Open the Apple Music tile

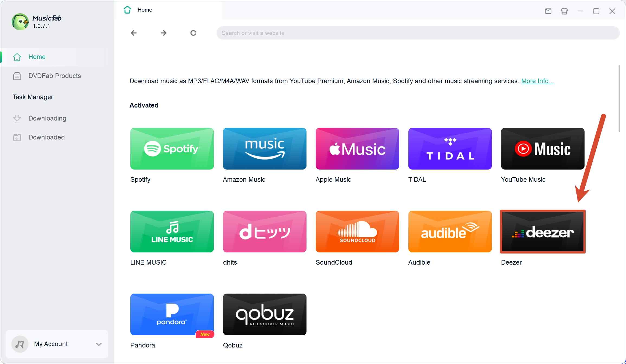tap(357, 149)
